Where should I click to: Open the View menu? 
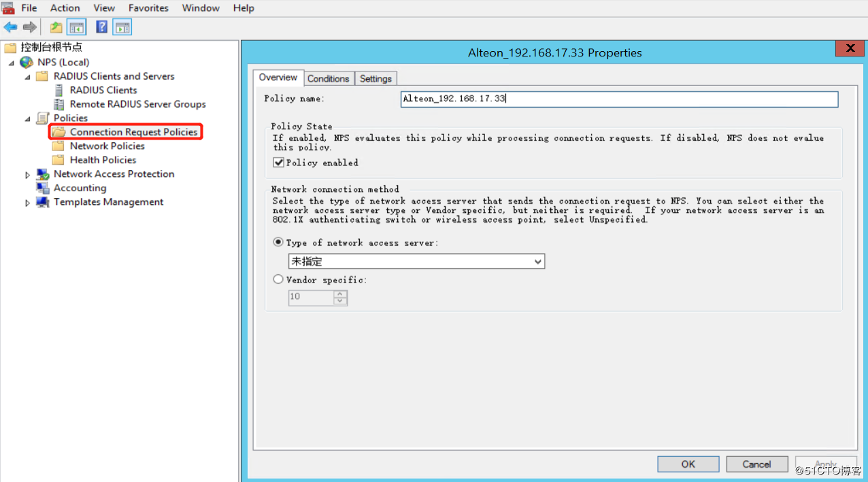click(104, 8)
